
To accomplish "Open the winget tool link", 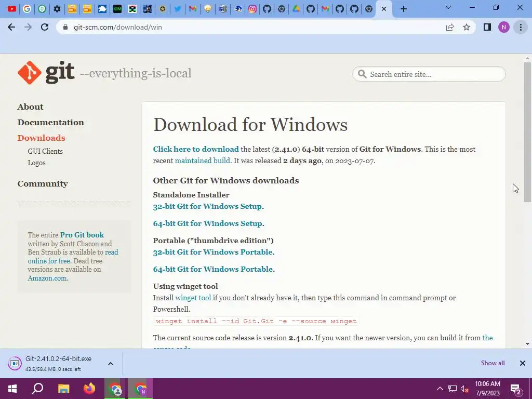I will (193, 298).
